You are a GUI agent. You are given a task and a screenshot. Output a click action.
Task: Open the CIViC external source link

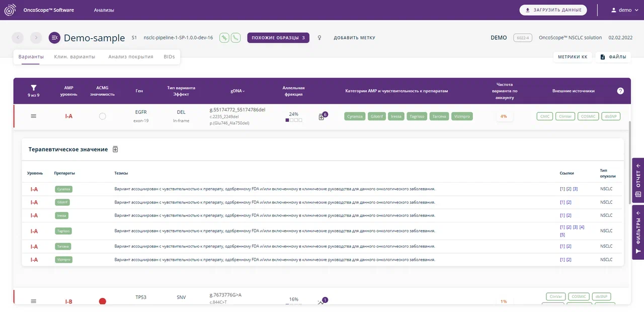(545, 116)
